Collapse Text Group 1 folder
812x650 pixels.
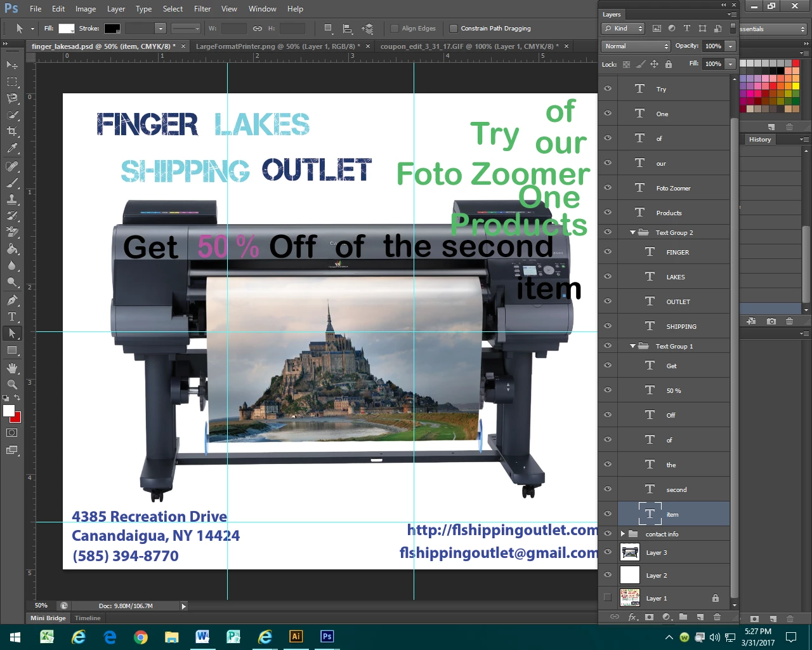[x=632, y=347]
